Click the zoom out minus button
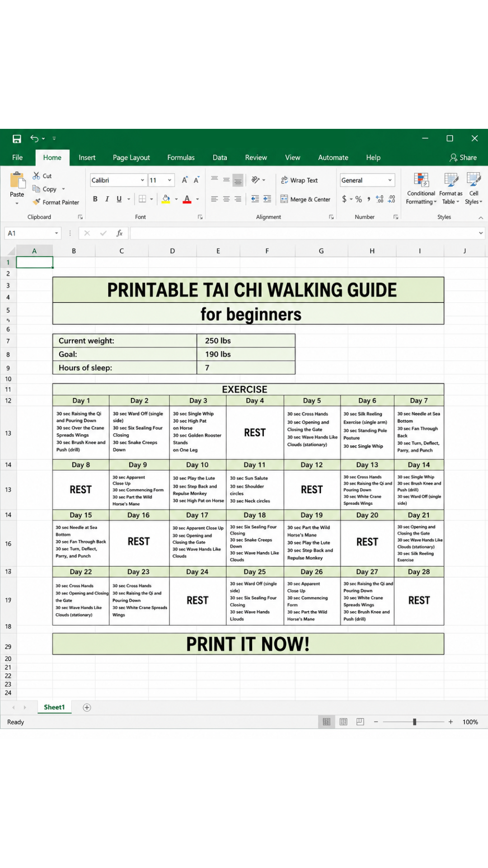 click(375, 722)
